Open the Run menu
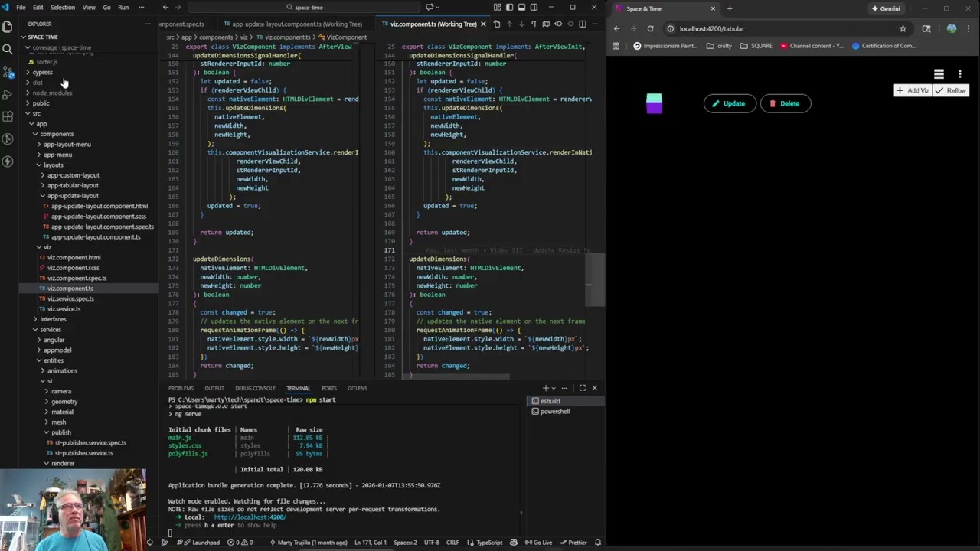The width and height of the screenshot is (980, 551). [x=123, y=8]
